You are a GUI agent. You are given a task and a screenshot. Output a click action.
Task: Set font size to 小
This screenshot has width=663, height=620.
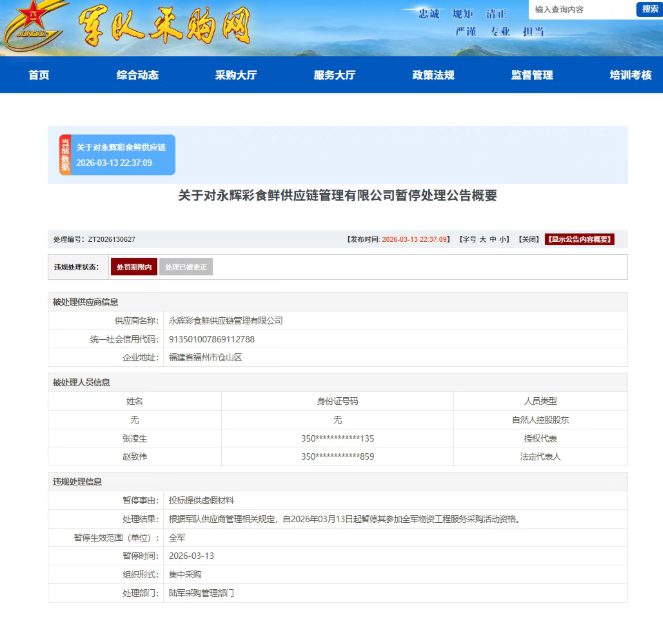point(505,240)
